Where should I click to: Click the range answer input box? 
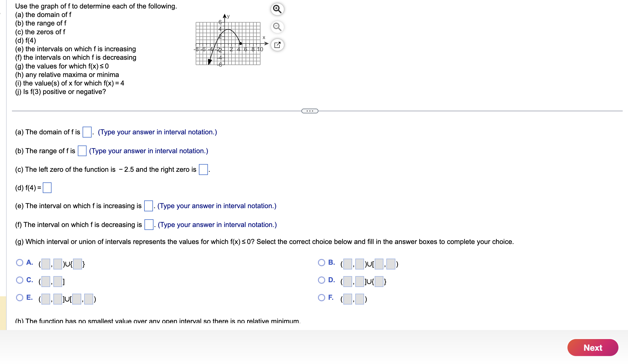[82, 150]
